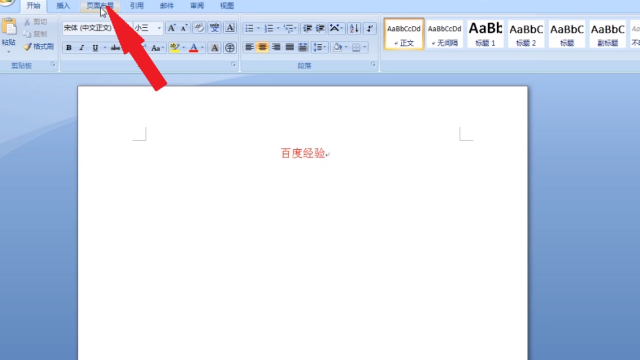Toggle Show/Hide paragraph marks
Viewport: 640px width, 360px height.
point(369,28)
